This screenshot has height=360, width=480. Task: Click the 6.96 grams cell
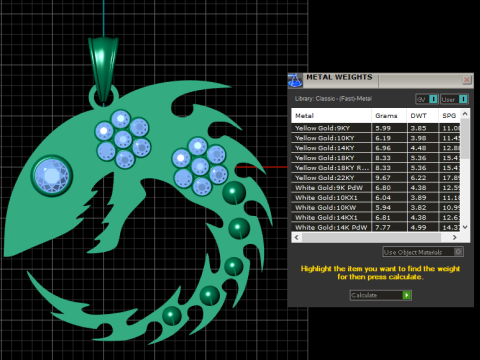coord(389,148)
